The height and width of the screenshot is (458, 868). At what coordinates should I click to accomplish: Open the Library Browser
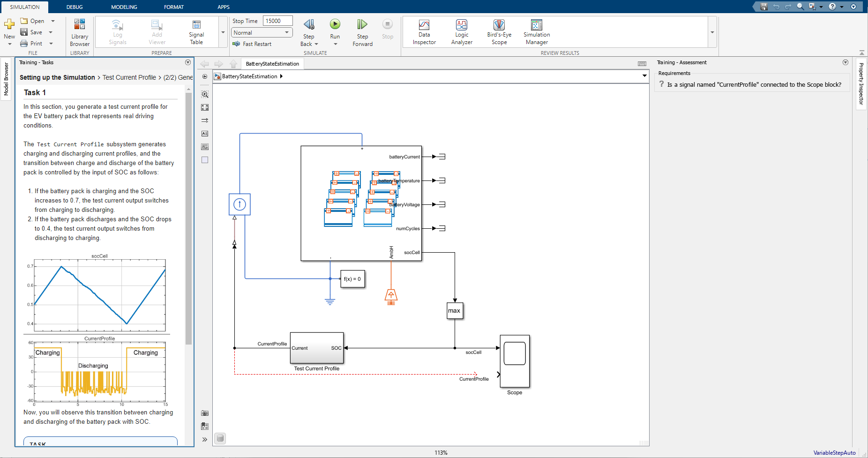click(x=80, y=32)
